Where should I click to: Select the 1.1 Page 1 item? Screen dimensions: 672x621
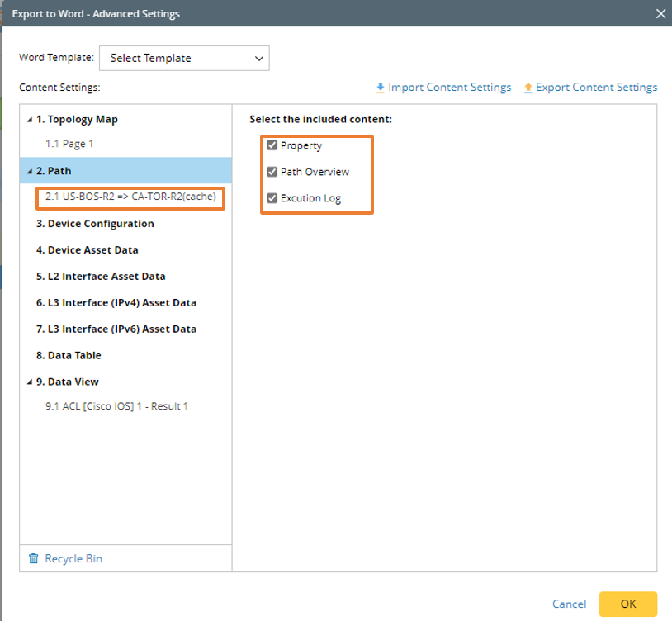[69, 144]
